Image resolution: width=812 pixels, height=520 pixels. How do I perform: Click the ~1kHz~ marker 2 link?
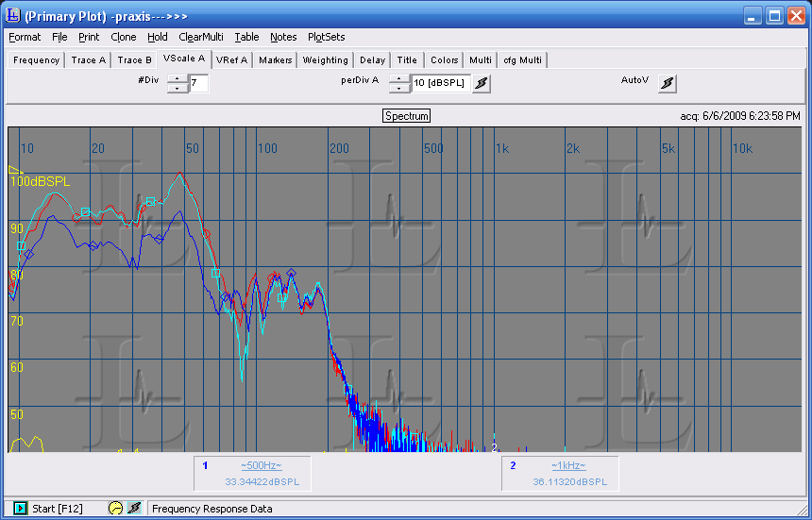click(568, 465)
